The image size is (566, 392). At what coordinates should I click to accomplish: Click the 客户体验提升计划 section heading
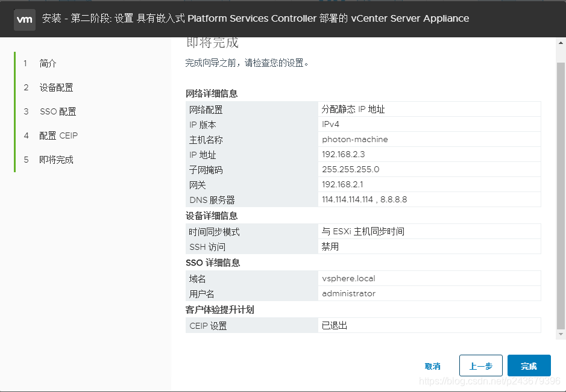click(x=220, y=310)
